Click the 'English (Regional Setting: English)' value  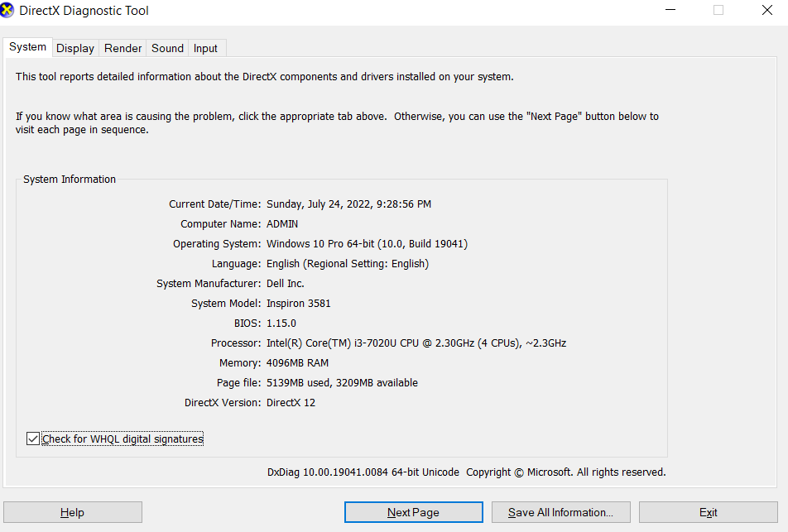click(x=348, y=264)
